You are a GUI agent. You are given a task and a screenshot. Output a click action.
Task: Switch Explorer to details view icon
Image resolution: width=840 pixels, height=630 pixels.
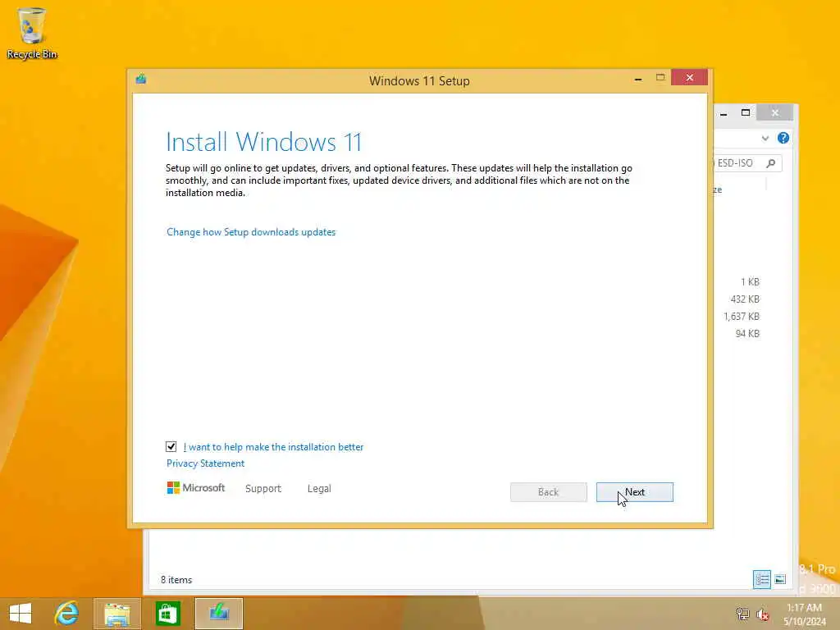click(x=762, y=579)
